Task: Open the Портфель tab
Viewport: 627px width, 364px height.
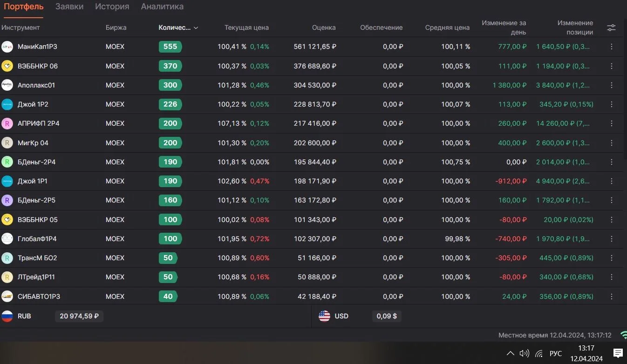Action: [24, 7]
